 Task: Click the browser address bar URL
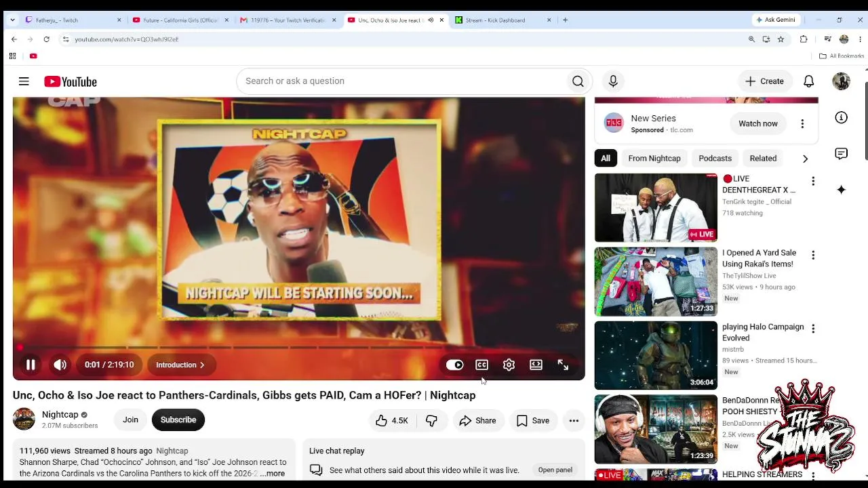point(127,39)
